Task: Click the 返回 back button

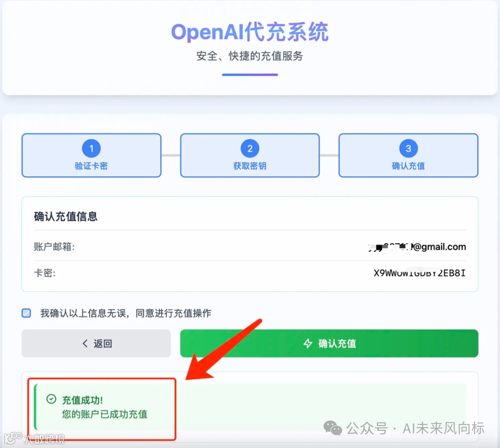Action: 96,343
